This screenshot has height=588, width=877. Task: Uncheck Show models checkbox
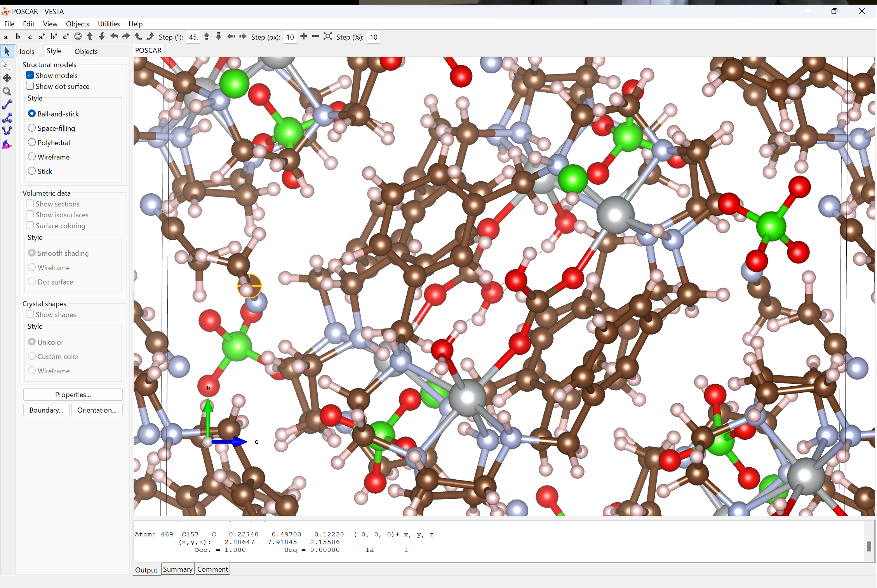(30, 75)
